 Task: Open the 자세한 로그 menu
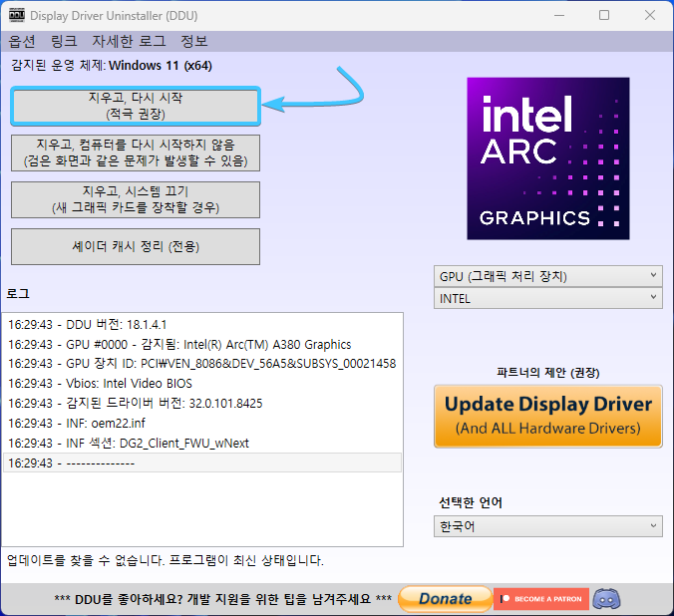click(x=129, y=42)
